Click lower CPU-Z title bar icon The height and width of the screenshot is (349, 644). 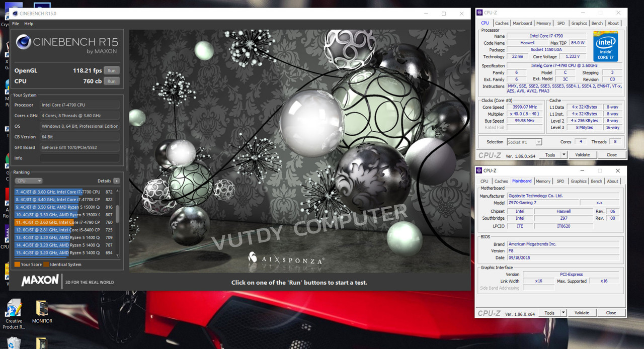point(479,170)
